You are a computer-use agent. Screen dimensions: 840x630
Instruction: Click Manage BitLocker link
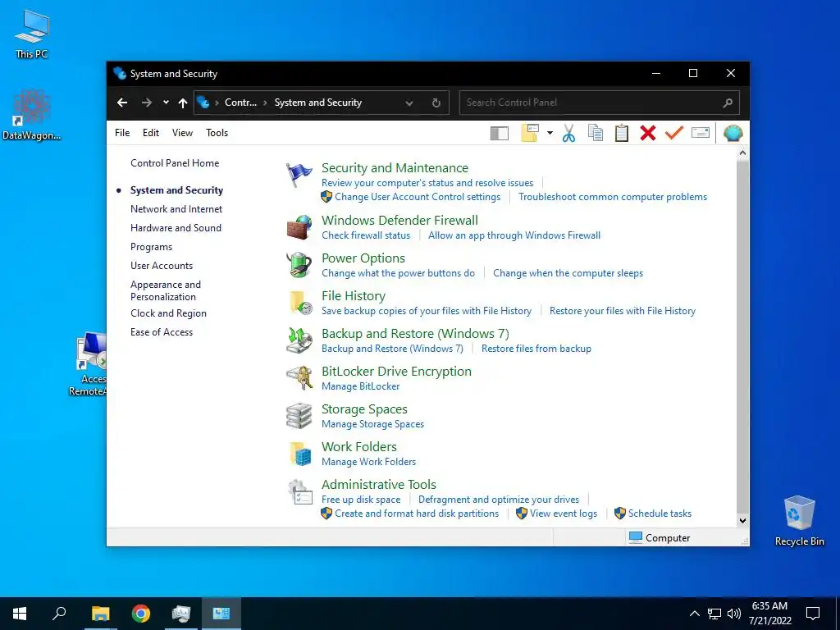[361, 386]
